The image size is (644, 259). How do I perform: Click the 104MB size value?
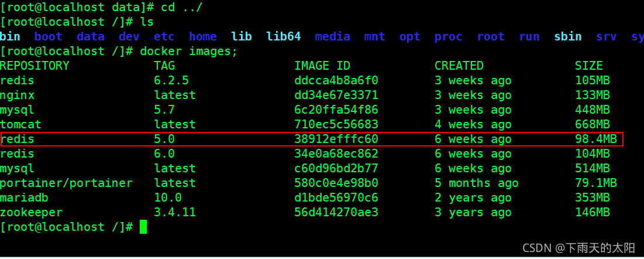coord(593,154)
